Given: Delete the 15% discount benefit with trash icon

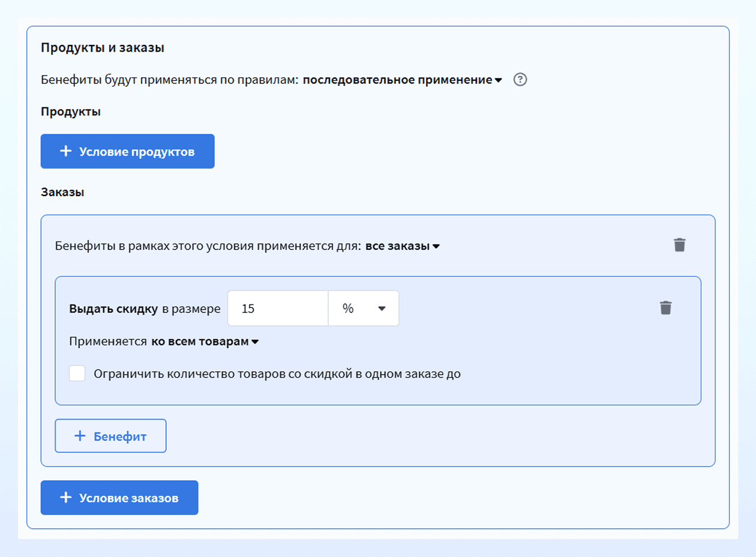Looking at the screenshot, I should coord(665,308).
